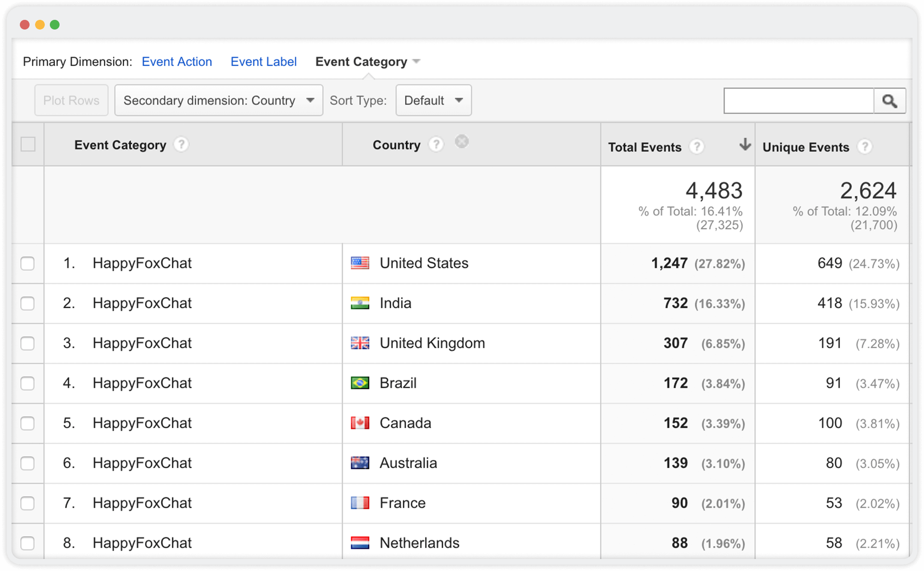The image size is (924, 571).
Task: Click HappyFoxChat in row 2
Action: pos(142,303)
